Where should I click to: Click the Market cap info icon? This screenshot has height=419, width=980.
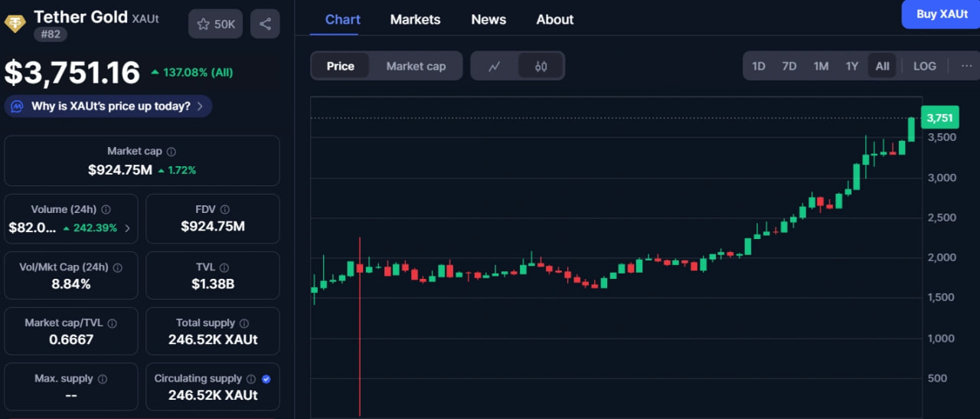click(171, 152)
